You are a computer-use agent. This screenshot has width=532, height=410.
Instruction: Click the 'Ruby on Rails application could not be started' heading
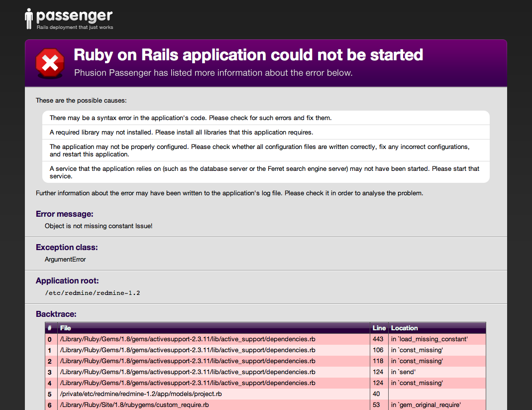pos(248,55)
